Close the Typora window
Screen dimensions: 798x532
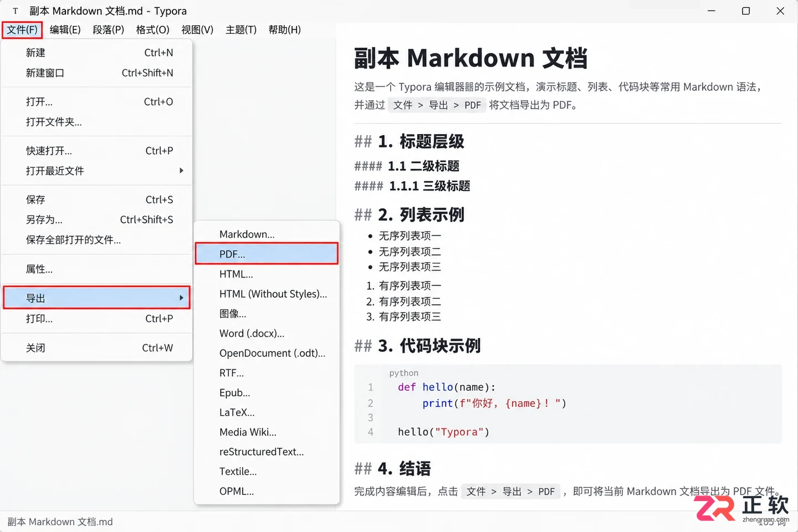780,11
